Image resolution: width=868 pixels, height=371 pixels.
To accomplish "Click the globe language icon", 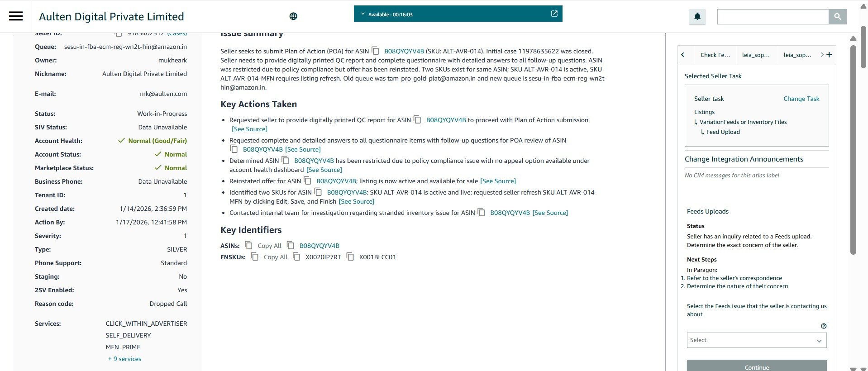I will tap(293, 16).
